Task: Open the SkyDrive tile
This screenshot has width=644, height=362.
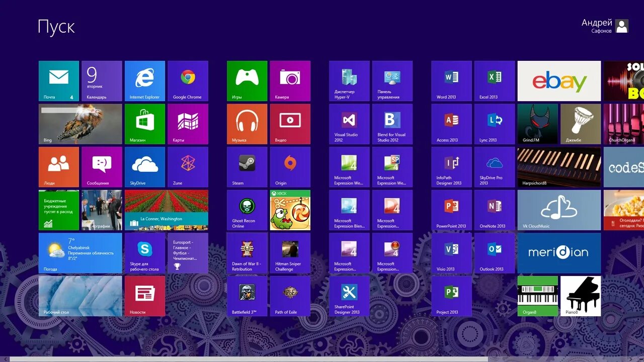Action: click(x=145, y=167)
